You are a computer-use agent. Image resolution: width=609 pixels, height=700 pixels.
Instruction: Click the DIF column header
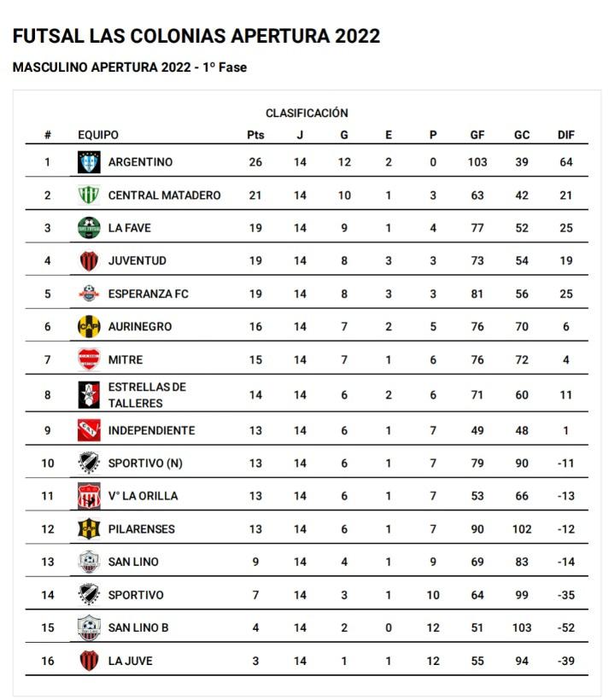point(565,135)
